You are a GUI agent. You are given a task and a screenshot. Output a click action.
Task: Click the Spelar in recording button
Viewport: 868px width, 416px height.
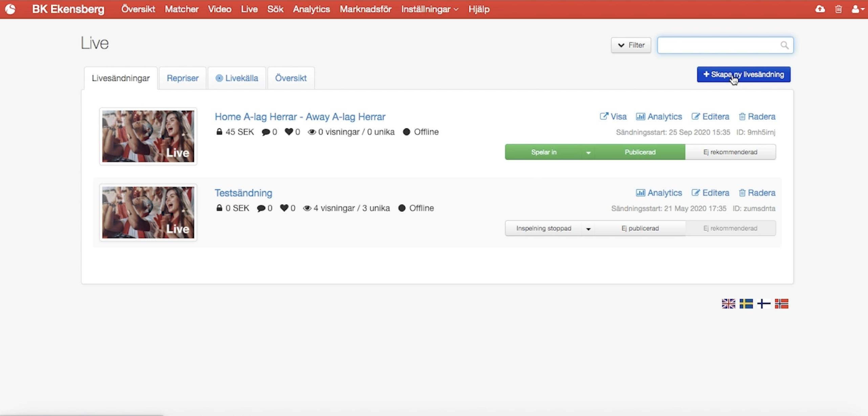point(544,152)
